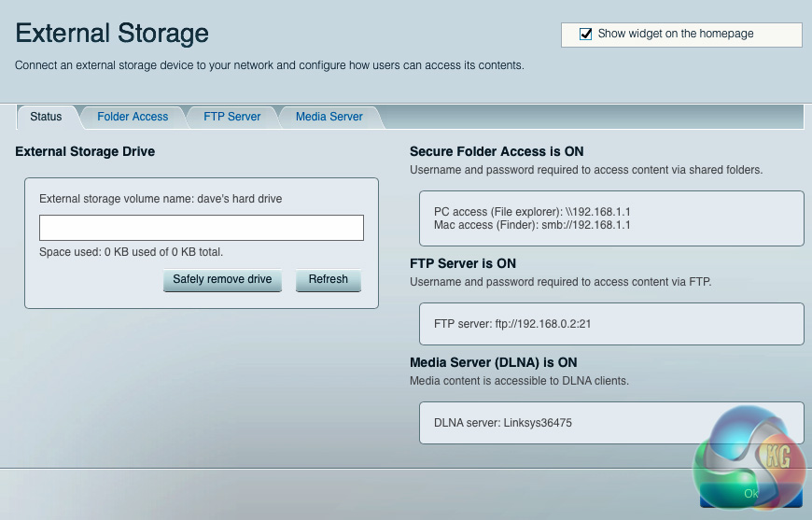The image size is (812, 520).
Task: Click the External Storage page title
Action: point(112,34)
